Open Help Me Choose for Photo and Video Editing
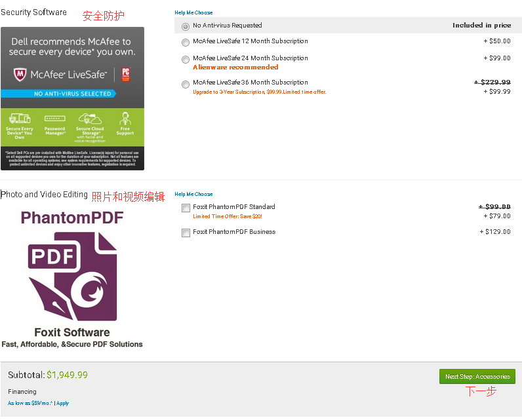The height and width of the screenshot is (420, 522). click(x=193, y=194)
